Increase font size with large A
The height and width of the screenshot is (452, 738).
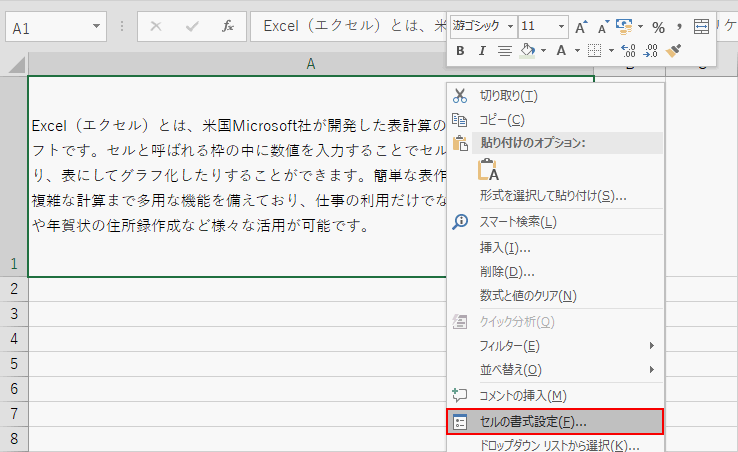[x=582, y=27]
